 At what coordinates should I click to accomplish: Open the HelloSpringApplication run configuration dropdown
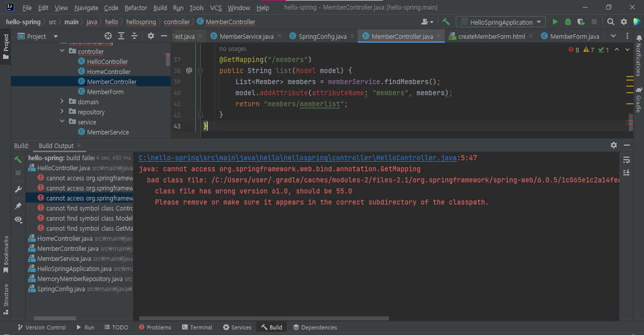(501, 22)
